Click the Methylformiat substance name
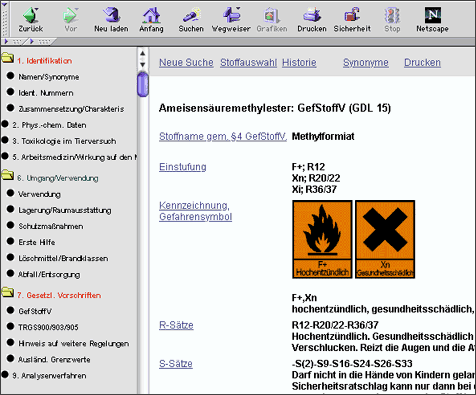Viewport: 476px width, 395px height. [x=323, y=136]
